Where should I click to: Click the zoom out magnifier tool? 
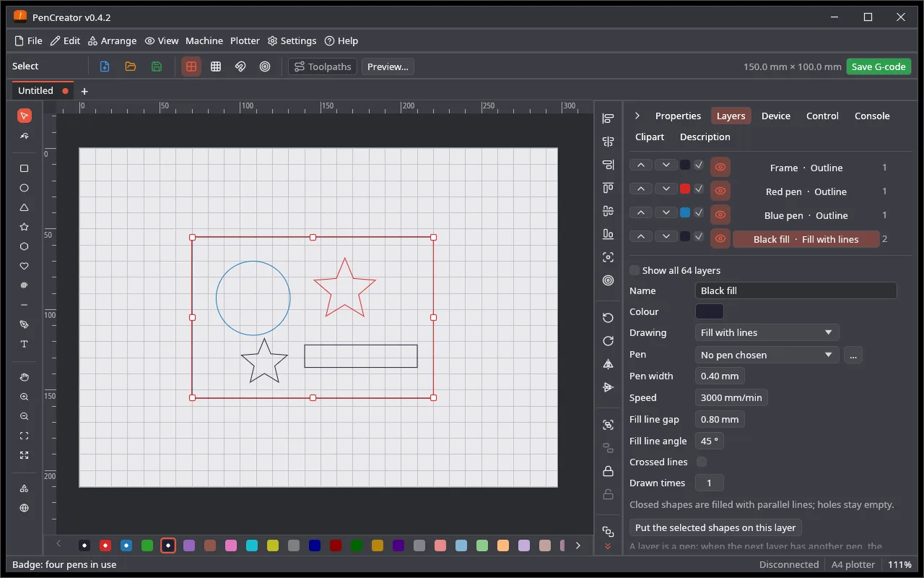[x=24, y=416]
